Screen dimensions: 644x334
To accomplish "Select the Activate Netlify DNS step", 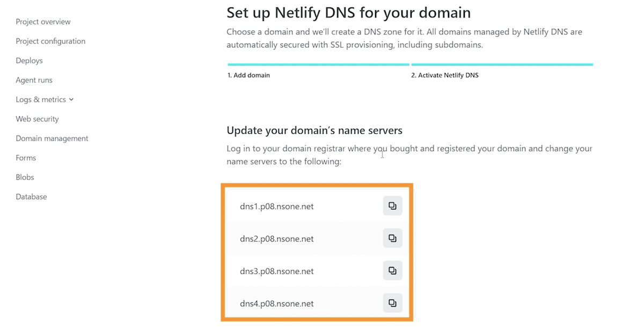I will pos(445,75).
